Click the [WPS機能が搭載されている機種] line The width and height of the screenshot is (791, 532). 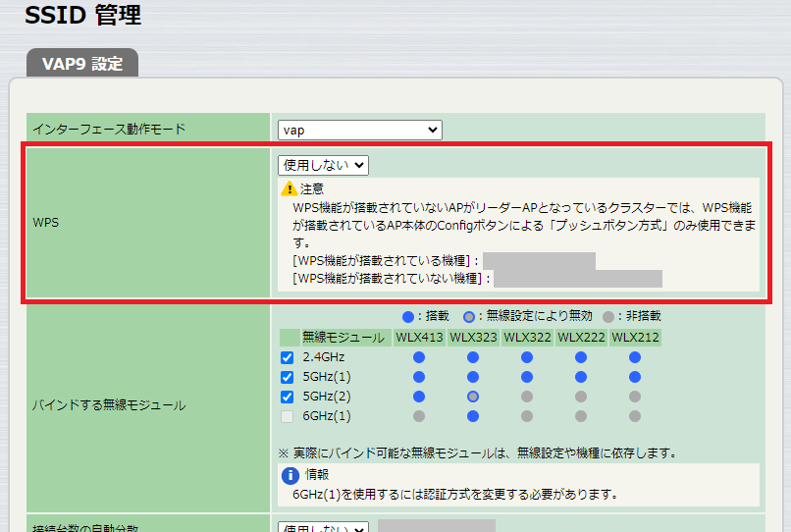pos(386,261)
